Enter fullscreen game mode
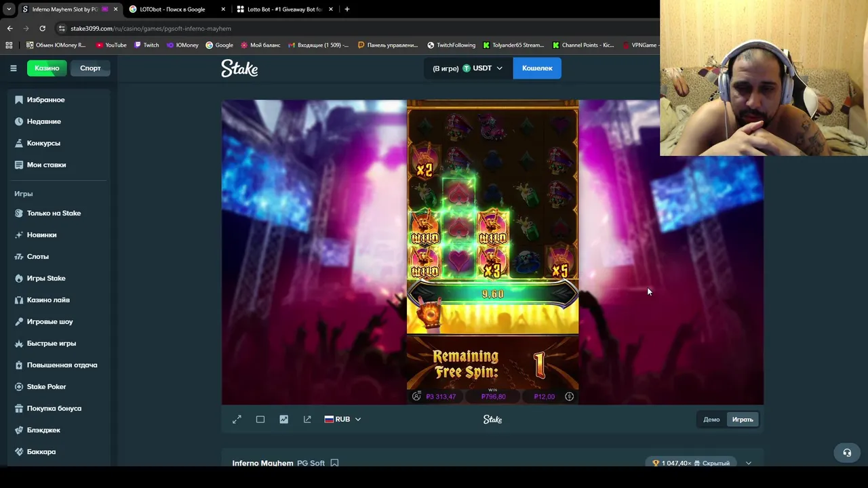 [237, 420]
